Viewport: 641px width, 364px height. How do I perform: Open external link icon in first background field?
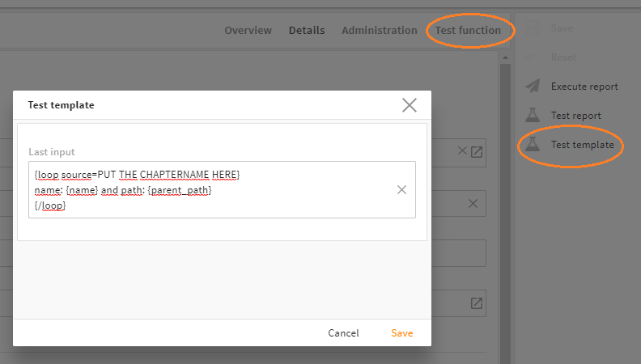477,152
